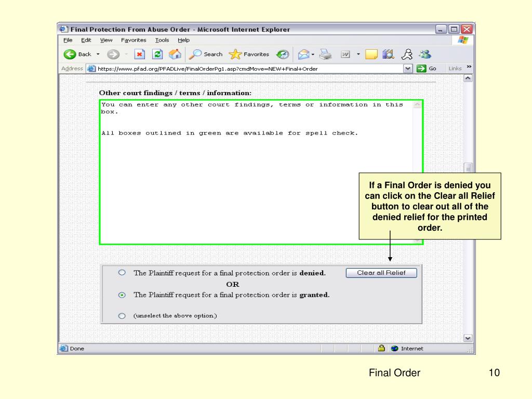Open the Search pane
532x399 pixels.
coord(206,55)
